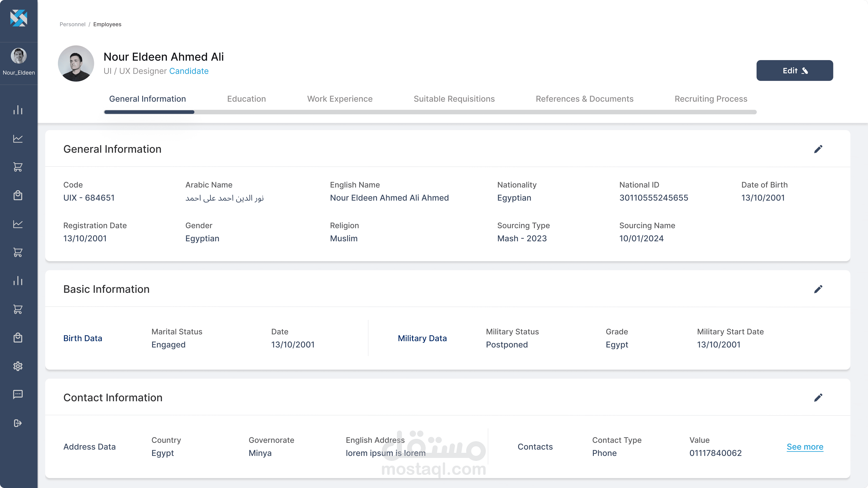Viewport: 868px width, 488px height.
Task: Click the logout icon in sidebar
Action: click(18, 423)
